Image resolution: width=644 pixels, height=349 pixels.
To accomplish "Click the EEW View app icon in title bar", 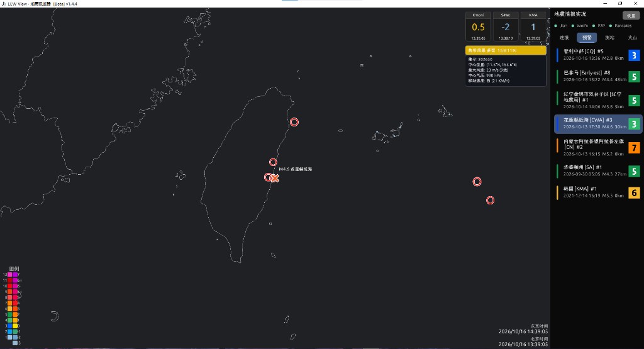I will point(4,4).
